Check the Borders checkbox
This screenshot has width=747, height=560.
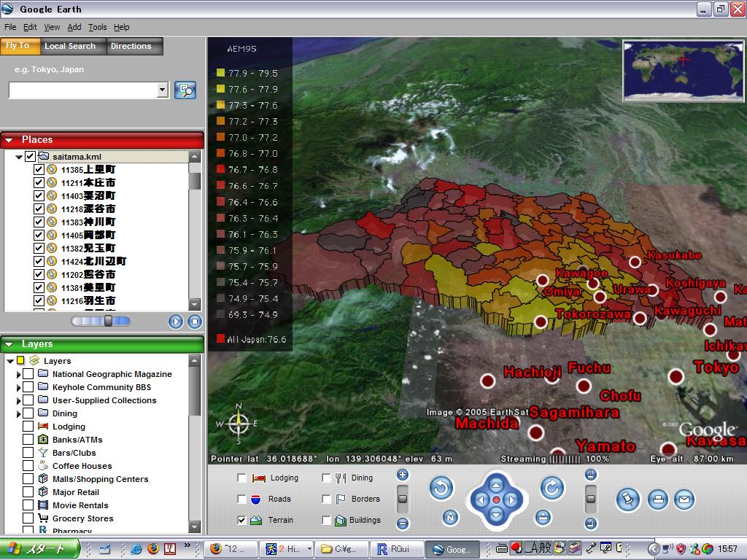coord(326,499)
